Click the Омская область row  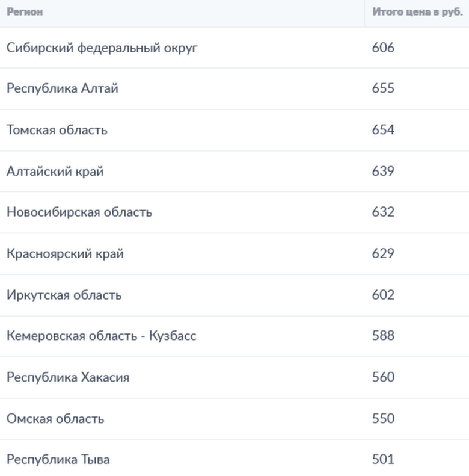[55, 419]
